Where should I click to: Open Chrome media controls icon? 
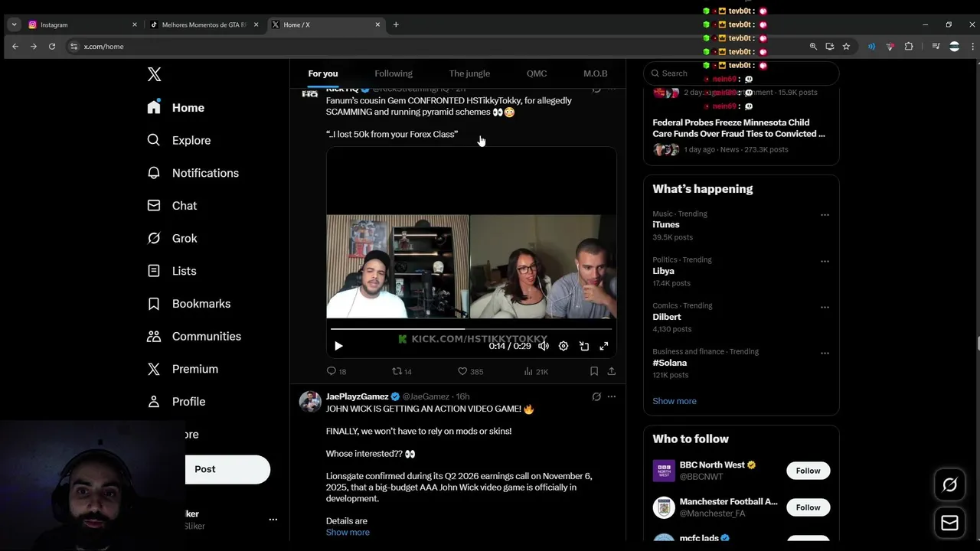click(936, 47)
